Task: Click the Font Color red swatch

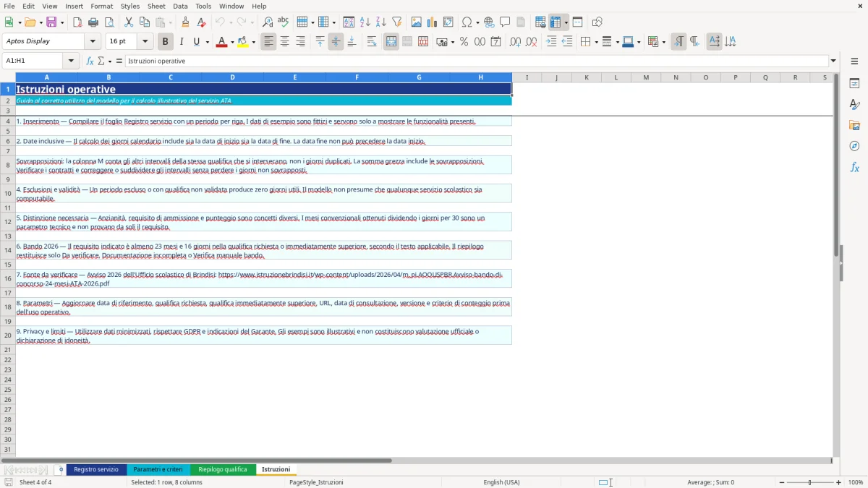Action: (x=221, y=42)
